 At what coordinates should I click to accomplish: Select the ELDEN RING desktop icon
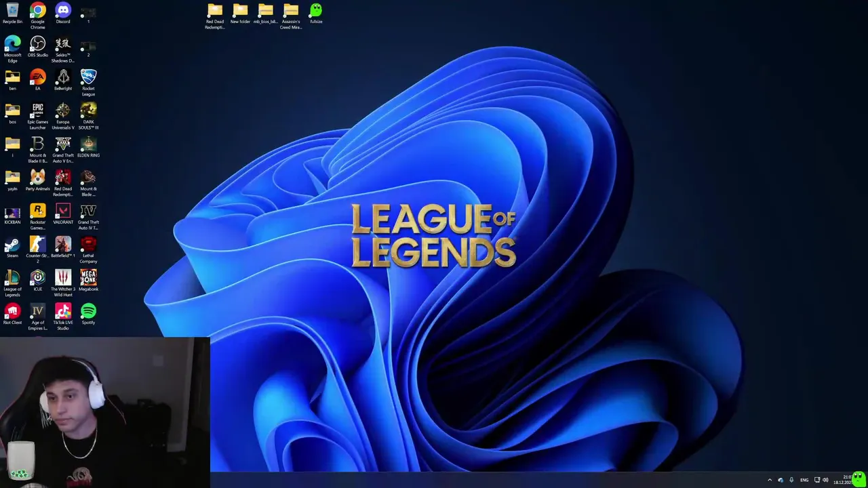tap(88, 147)
